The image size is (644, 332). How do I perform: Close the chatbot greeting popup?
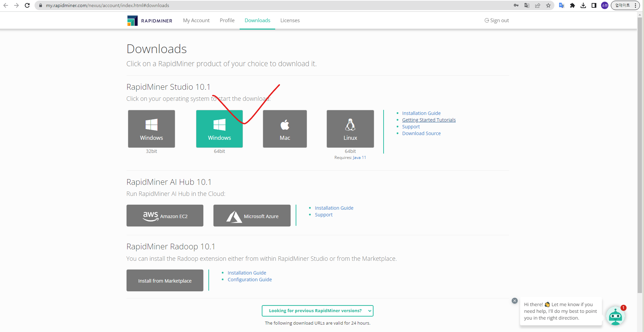(515, 301)
